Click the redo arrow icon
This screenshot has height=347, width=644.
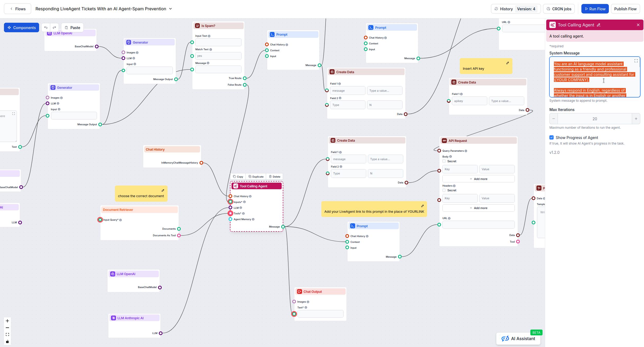pyautogui.click(x=54, y=27)
